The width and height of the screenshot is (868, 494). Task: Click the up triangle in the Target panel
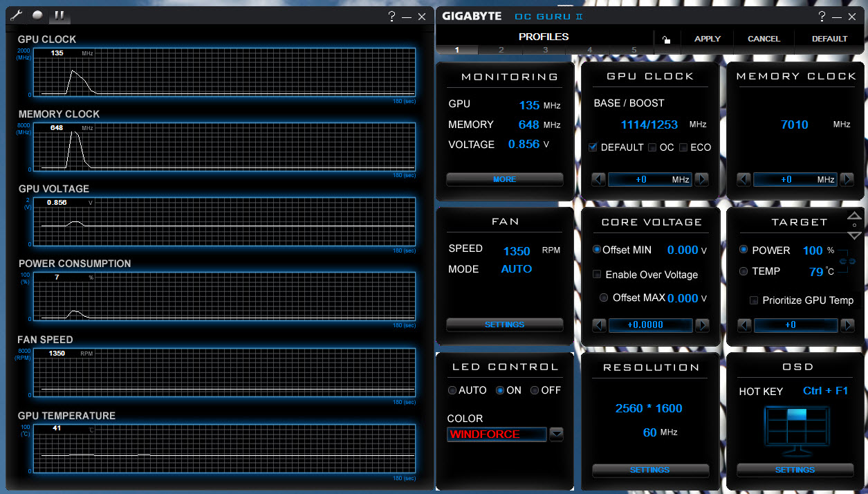(855, 216)
